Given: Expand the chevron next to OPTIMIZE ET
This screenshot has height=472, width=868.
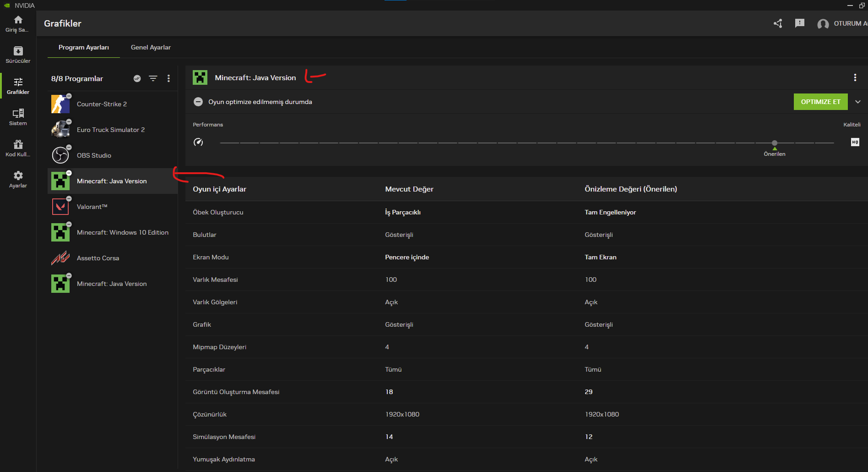Looking at the screenshot, I should click(858, 102).
